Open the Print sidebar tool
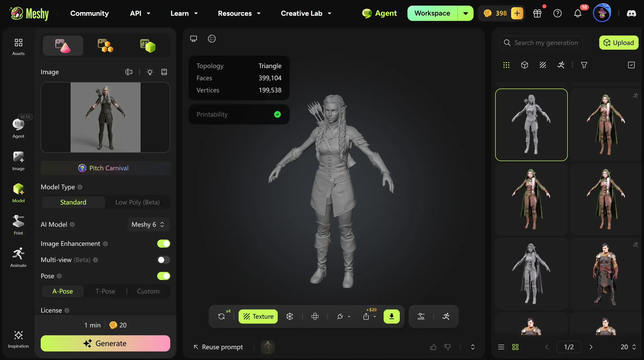 pyautogui.click(x=18, y=225)
